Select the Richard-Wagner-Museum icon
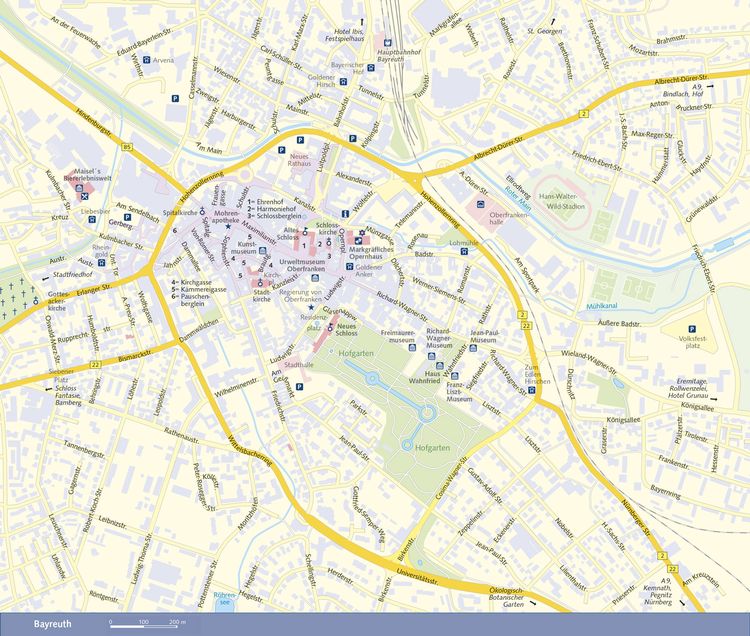Image resolution: width=750 pixels, height=636 pixels. pos(431,356)
